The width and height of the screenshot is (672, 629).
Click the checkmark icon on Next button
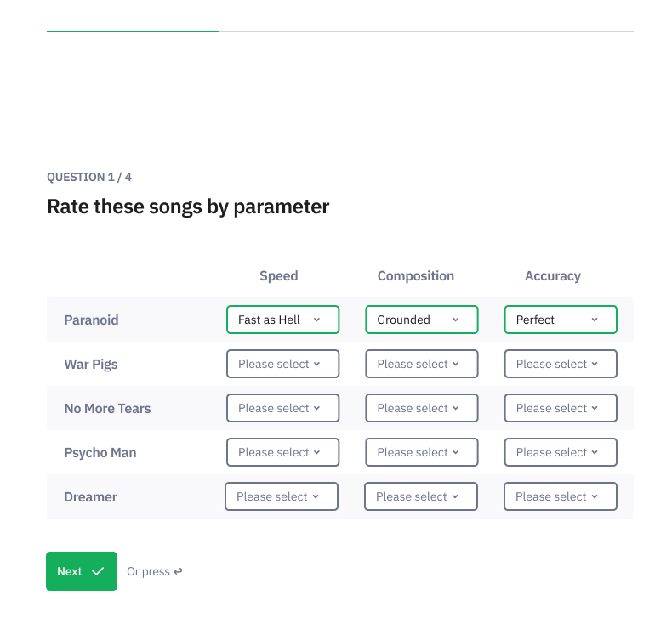[98, 571]
